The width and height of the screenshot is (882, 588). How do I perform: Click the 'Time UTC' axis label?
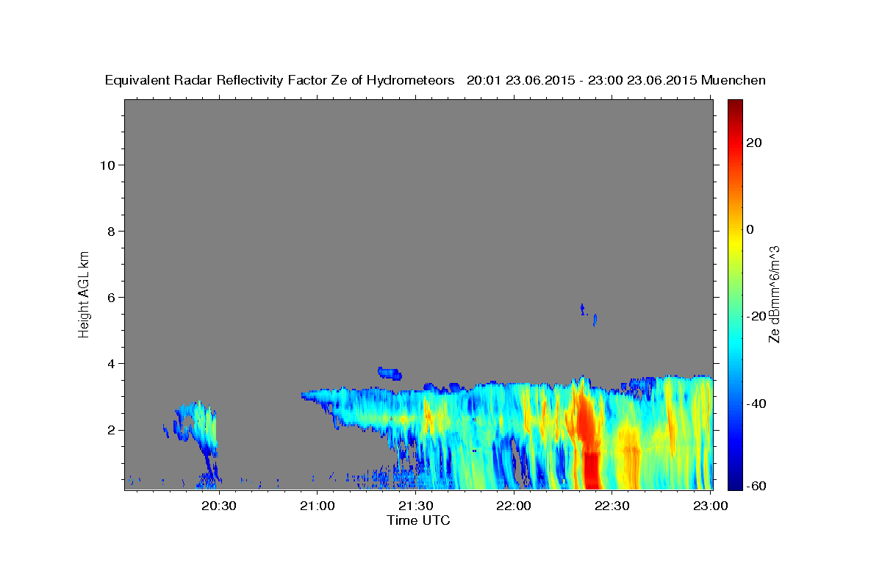tap(418, 520)
